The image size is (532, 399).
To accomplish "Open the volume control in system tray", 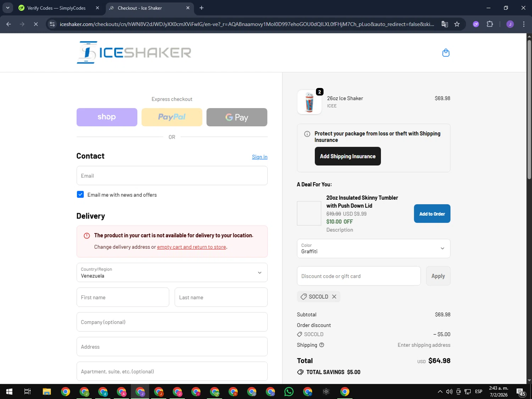I will [449, 392].
